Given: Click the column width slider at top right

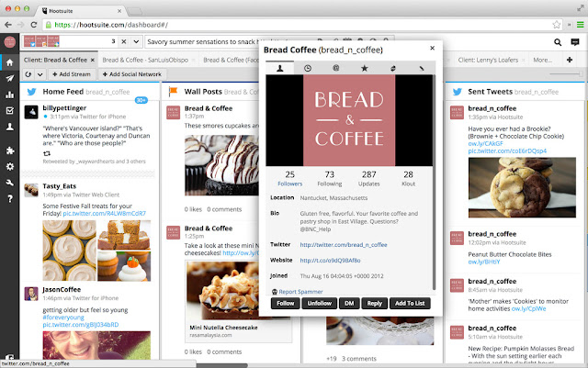Looking at the screenshot, I should (x=566, y=73).
